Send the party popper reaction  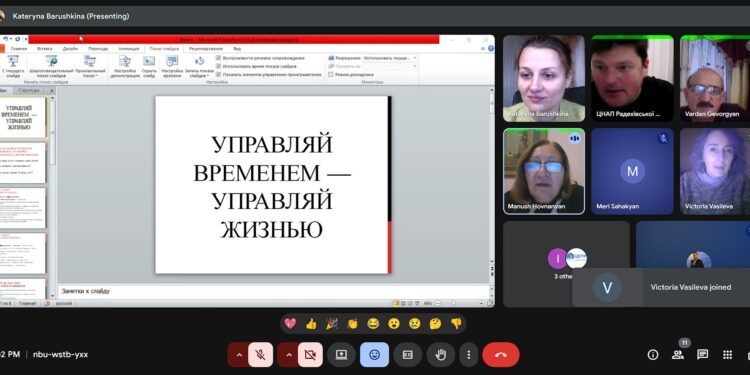[332, 324]
